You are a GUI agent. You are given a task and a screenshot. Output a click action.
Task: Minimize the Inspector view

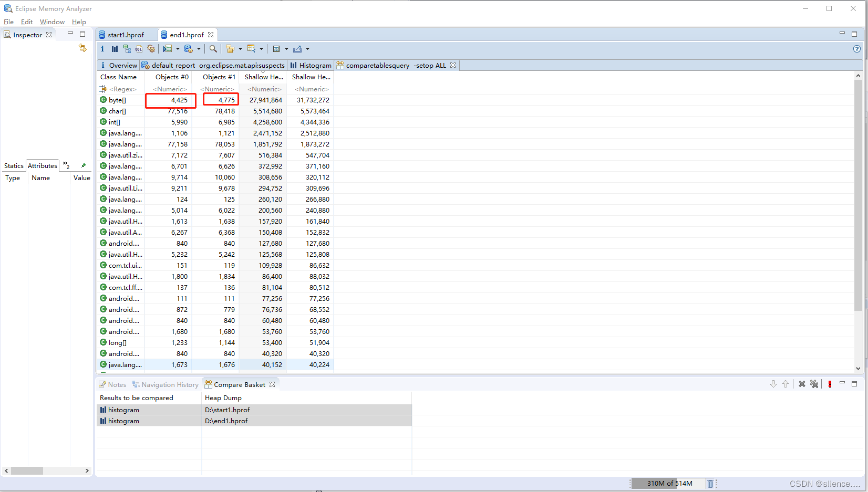[x=70, y=33]
